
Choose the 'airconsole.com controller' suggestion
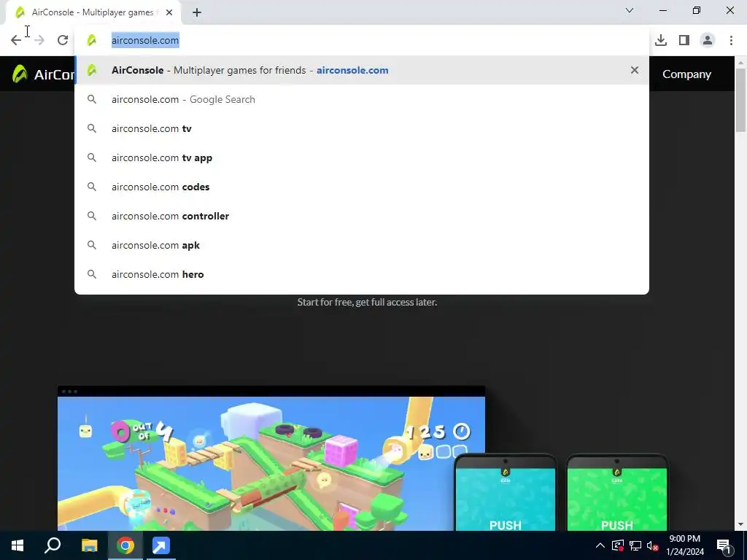(362, 216)
